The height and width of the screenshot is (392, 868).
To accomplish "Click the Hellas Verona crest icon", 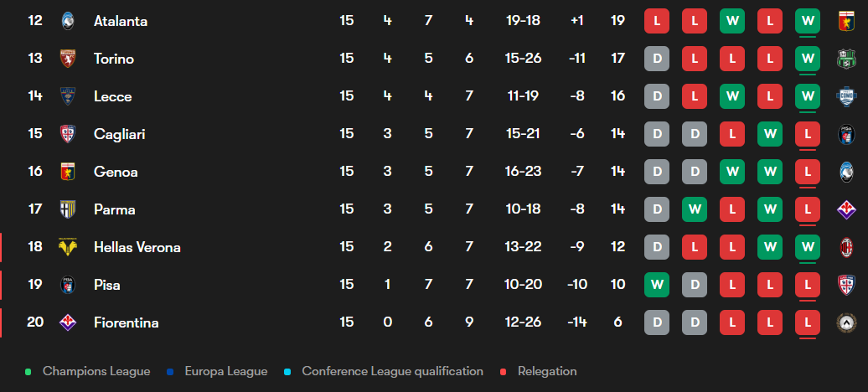I will point(68,247).
